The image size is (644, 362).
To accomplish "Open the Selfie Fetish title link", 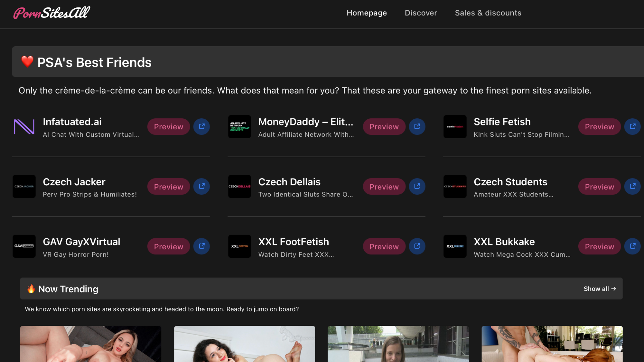I will tap(502, 122).
